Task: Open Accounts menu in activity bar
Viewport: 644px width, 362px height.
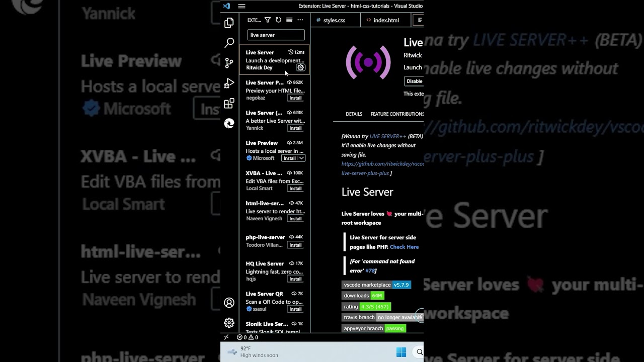Action: click(x=229, y=303)
